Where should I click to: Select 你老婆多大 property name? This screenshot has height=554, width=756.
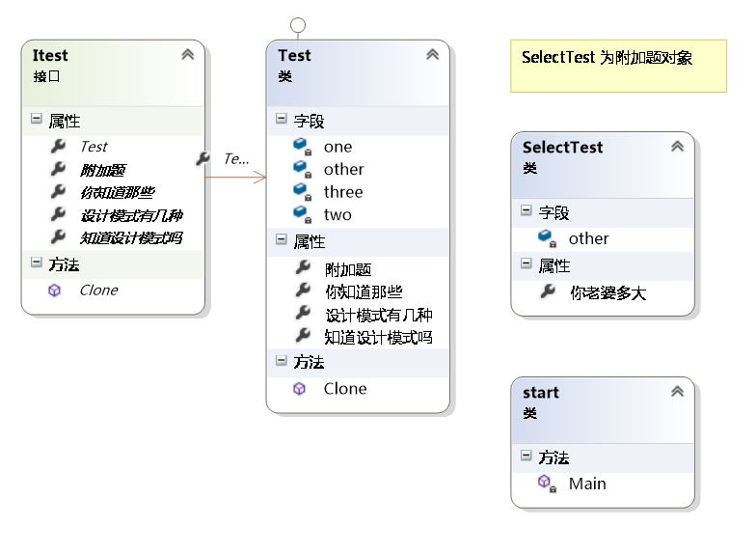[x=607, y=293]
